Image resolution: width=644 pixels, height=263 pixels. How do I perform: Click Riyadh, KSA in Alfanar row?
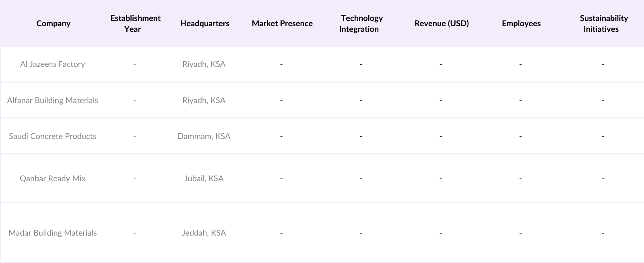click(x=204, y=100)
